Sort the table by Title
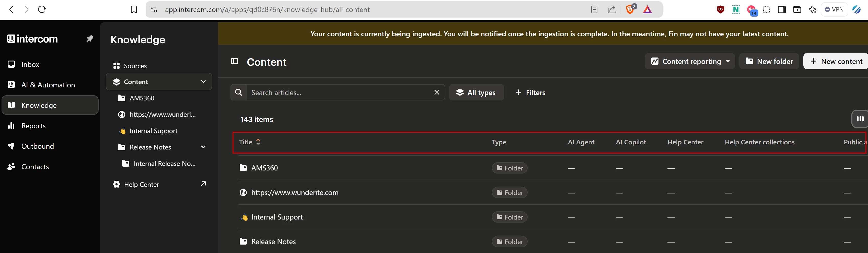868x253 pixels. tap(249, 142)
